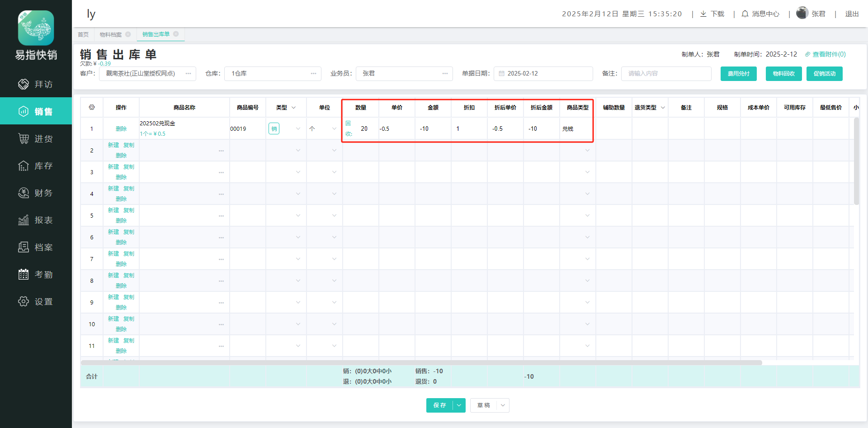Open 报表 reports chart icon
This screenshot has width=868, height=428.
pos(24,220)
